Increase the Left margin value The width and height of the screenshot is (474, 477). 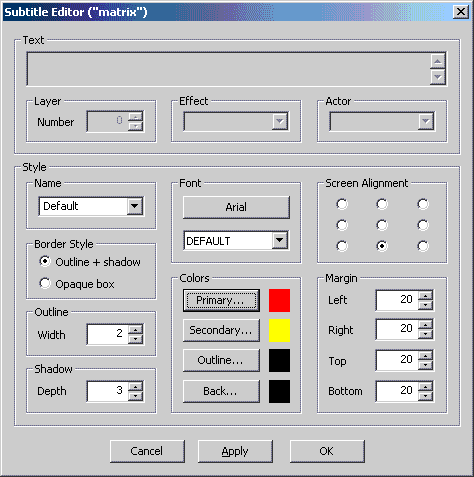point(425,295)
